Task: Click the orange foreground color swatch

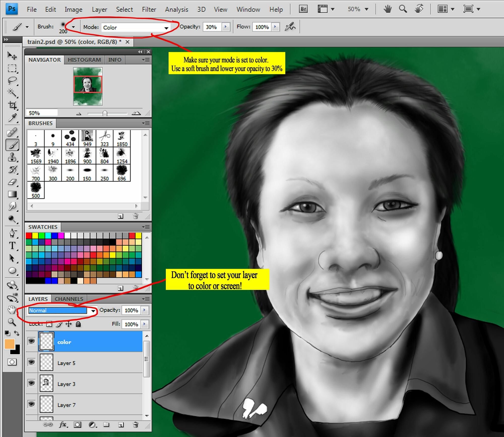Action: tap(9, 344)
